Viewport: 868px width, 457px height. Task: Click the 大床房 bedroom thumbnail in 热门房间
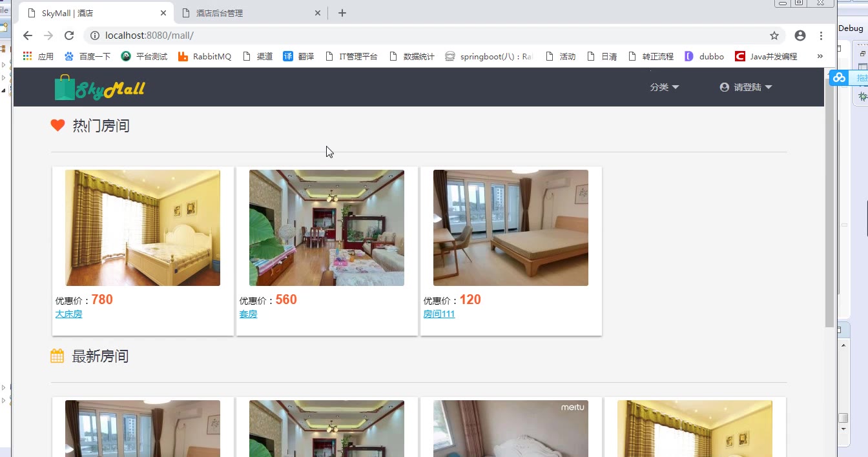pyautogui.click(x=143, y=228)
